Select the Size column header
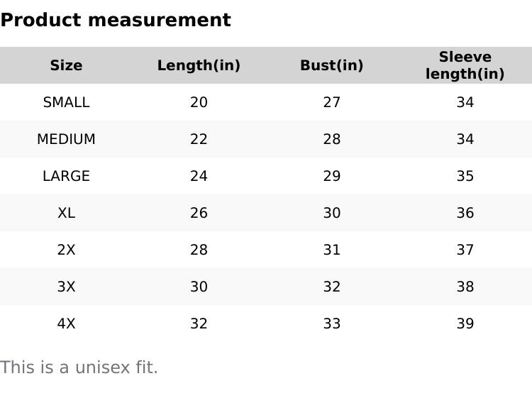Screen dimensions: 532x393 66,66
